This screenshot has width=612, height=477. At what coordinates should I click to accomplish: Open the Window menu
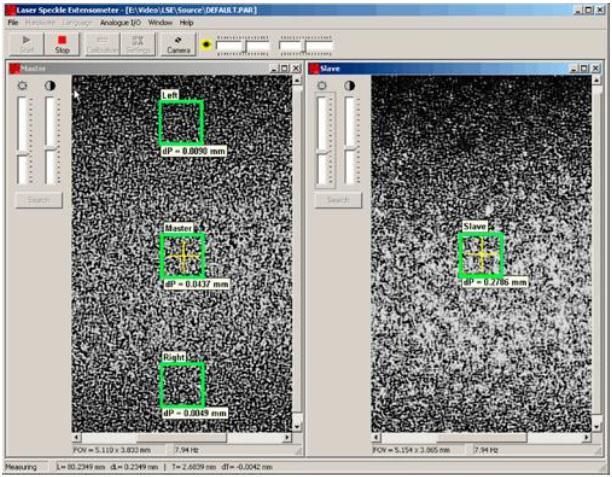click(x=160, y=23)
